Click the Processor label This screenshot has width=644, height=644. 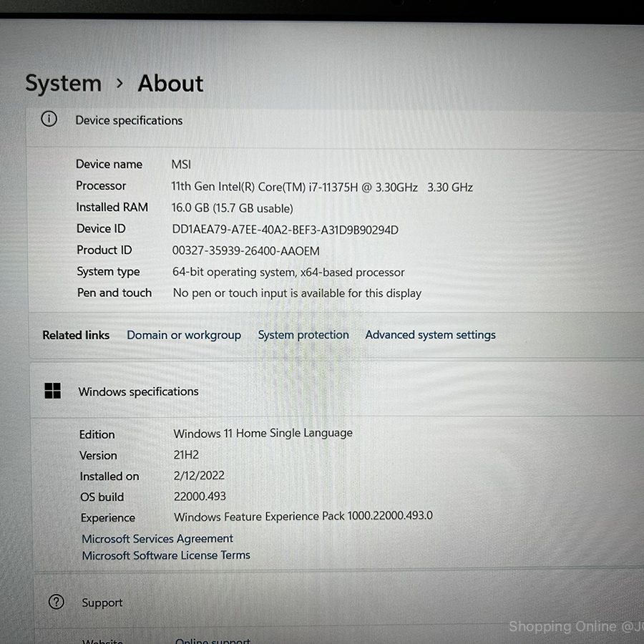(x=101, y=185)
